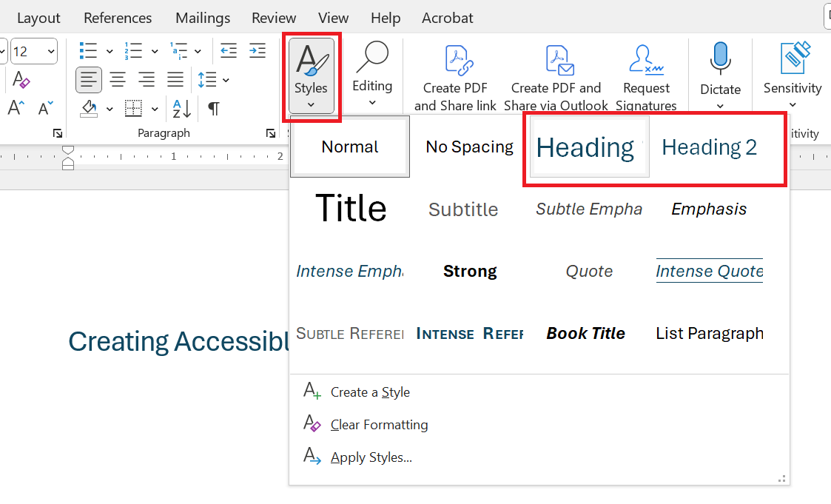Expand bullet library dropdown arrow
Viewport: 831px width, 504px height.
[110, 51]
